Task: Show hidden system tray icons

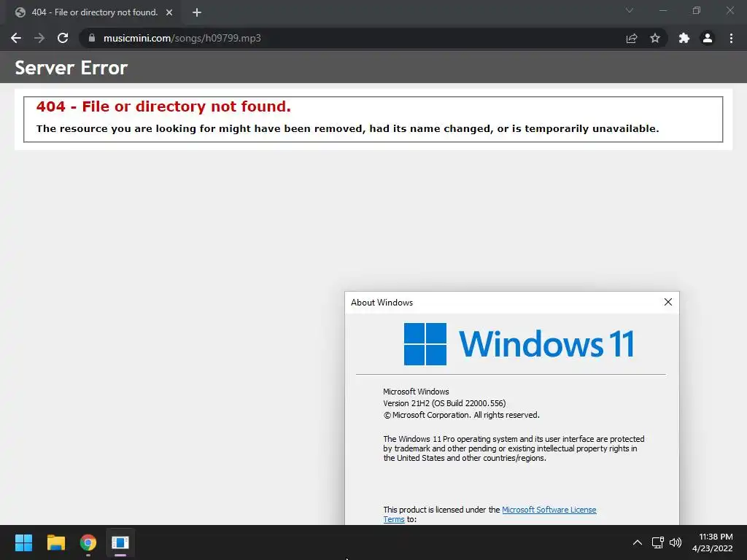Action: (x=637, y=542)
